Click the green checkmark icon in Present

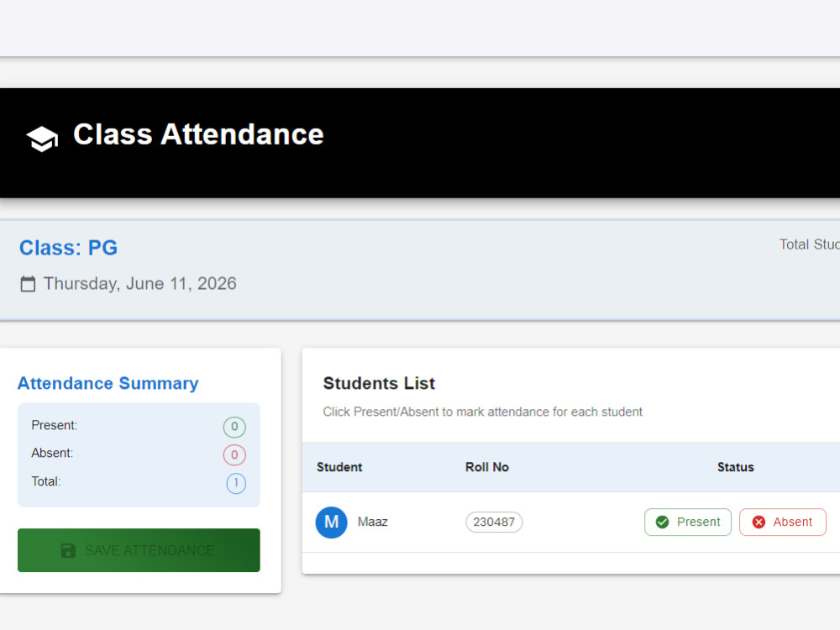coord(662,522)
